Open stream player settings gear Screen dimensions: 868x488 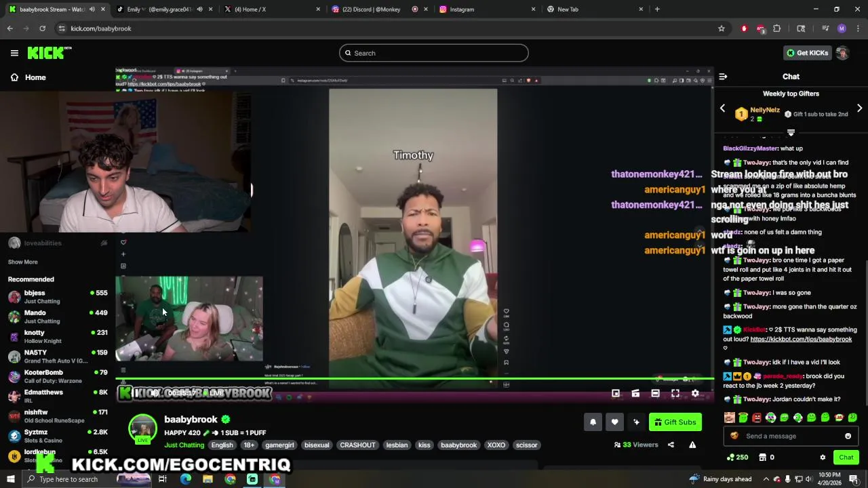(x=695, y=393)
